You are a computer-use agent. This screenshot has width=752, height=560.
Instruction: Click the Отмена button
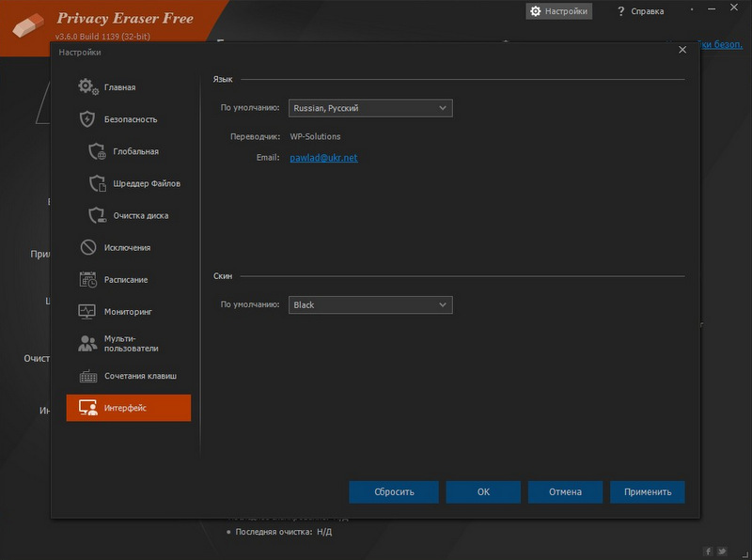566,492
